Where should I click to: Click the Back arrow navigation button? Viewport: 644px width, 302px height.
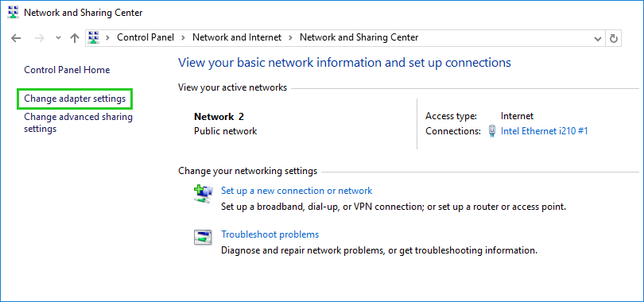tap(16, 38)
